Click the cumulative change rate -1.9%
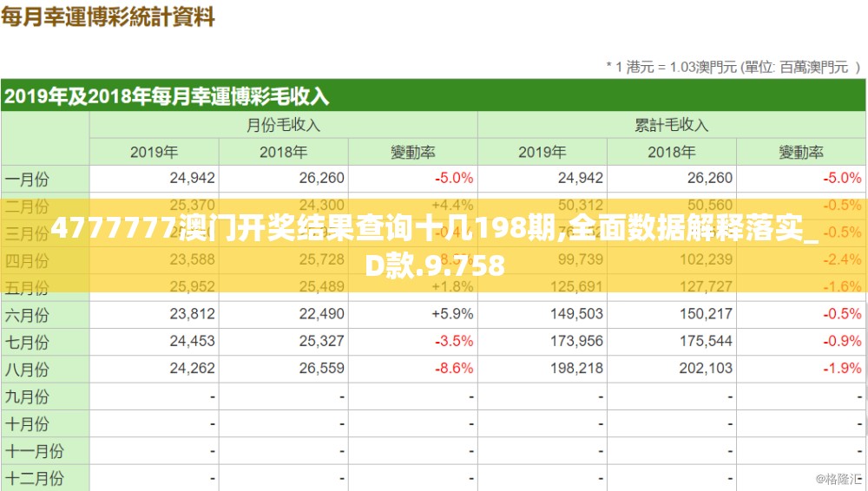 842,368
